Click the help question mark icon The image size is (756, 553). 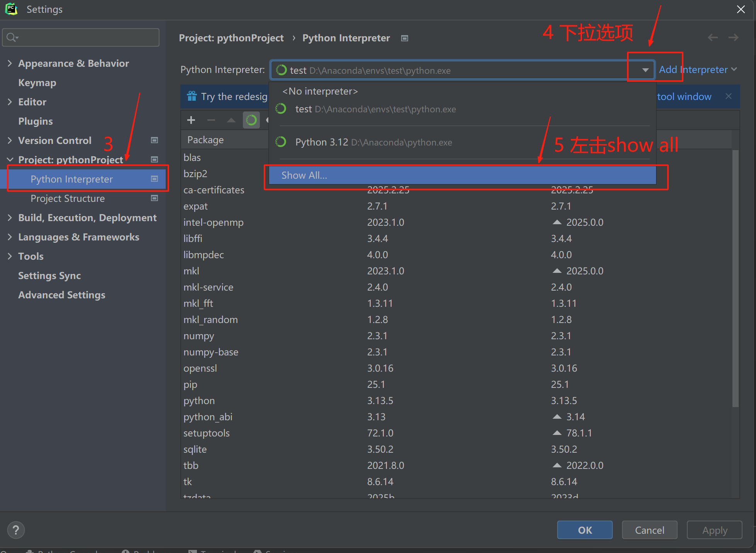(x=16, y=530)
